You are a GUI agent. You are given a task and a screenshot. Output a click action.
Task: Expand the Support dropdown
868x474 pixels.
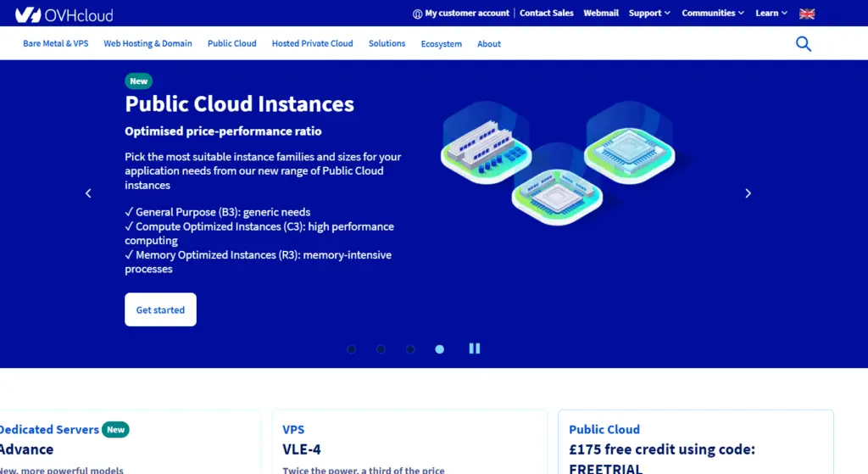(x=649, y=13)
